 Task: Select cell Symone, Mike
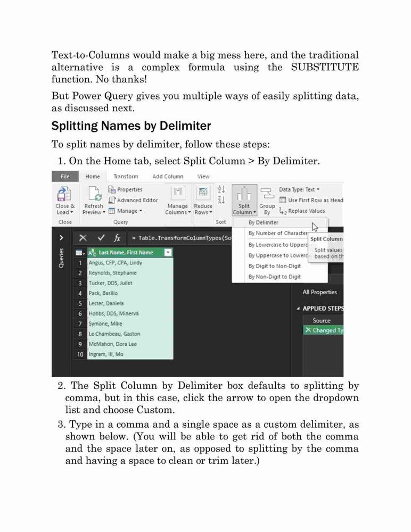point(130,323)
